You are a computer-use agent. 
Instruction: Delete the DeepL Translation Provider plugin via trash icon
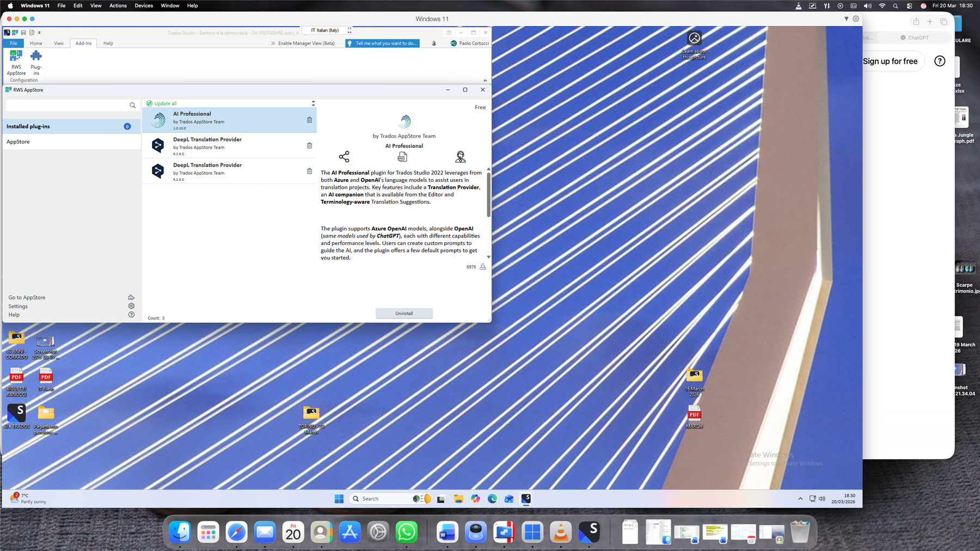click(x=309, y=145)
